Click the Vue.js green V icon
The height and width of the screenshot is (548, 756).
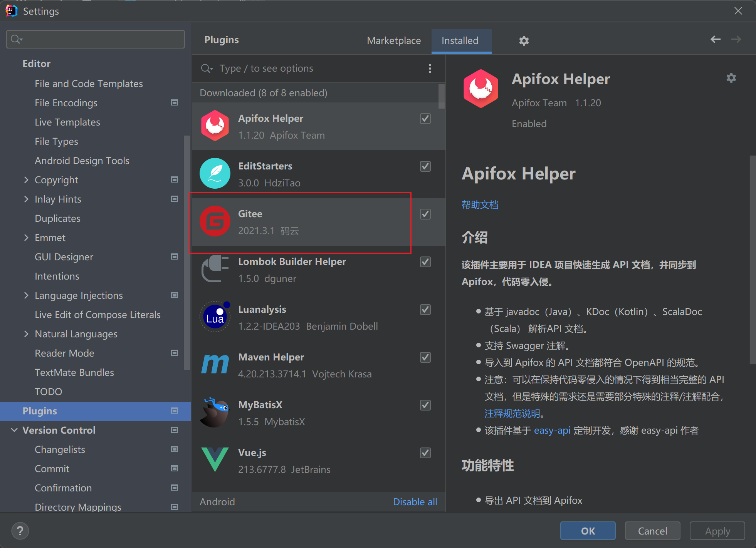[215, 460]
